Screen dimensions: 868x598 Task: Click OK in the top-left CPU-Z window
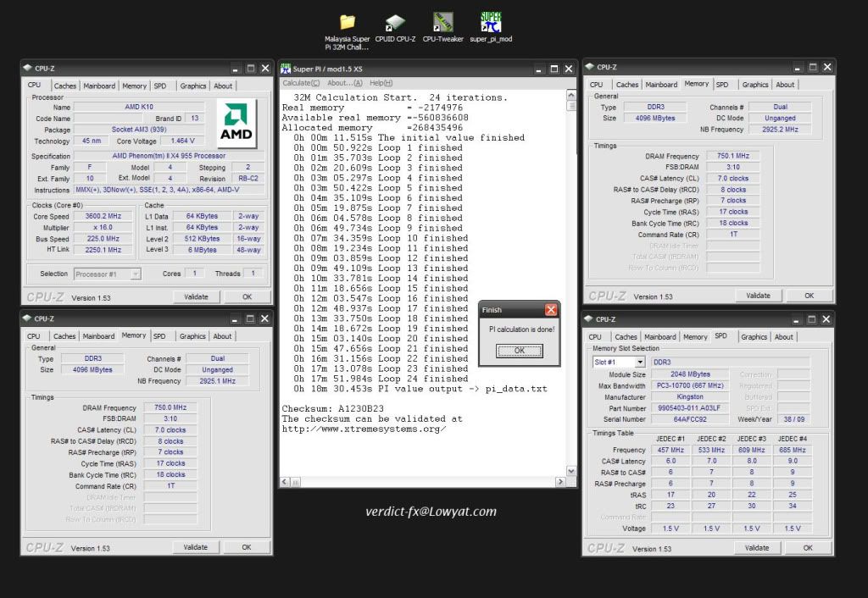(247, 296)
